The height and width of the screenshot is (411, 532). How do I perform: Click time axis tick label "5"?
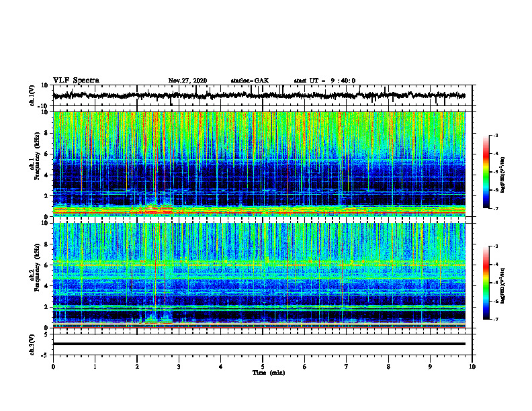[263, 367]
